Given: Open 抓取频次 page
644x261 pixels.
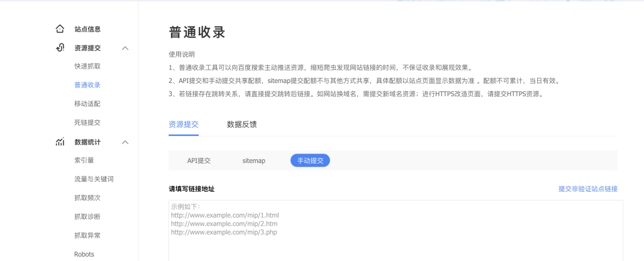Looking at the screenshot, I should (87, 197).
